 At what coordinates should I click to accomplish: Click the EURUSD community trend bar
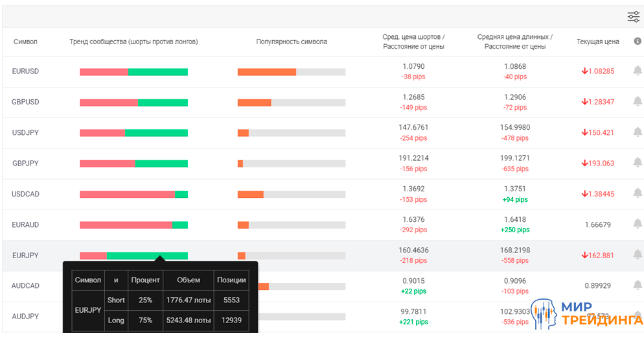[x=133, y=72]
